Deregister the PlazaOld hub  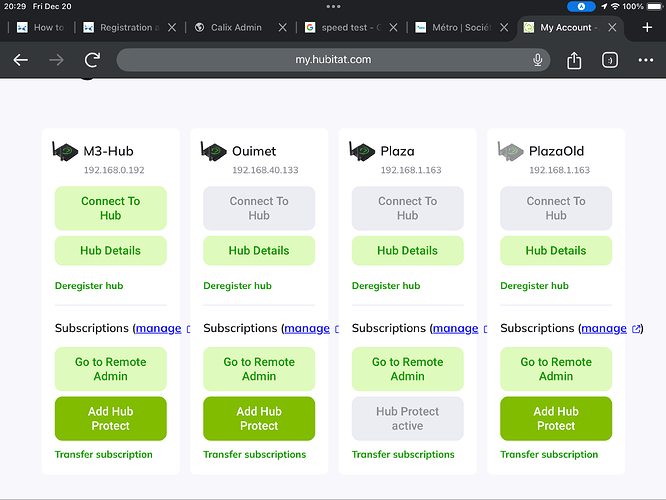click(x=534, y=286)
